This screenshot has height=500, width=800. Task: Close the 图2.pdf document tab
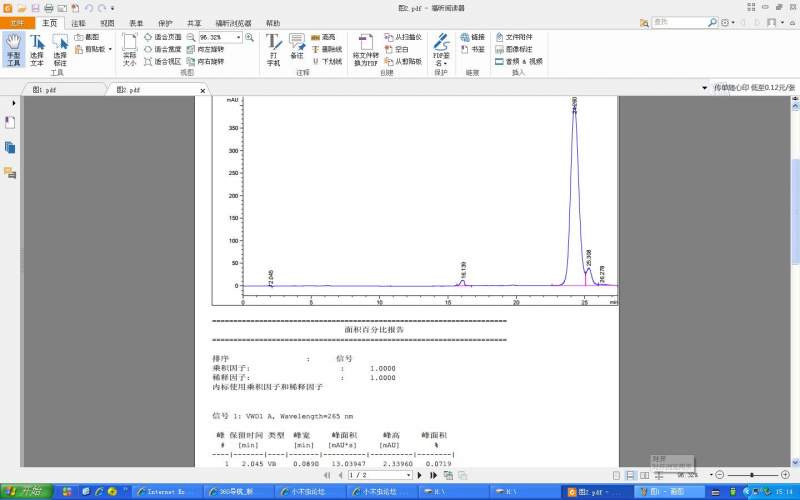(x=203, y=90)
